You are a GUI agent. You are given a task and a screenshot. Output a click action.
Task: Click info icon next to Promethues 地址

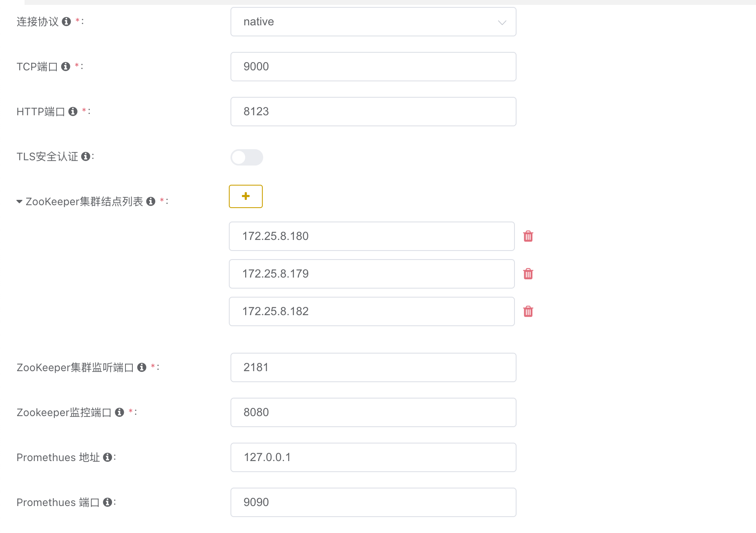click(107, 457)
